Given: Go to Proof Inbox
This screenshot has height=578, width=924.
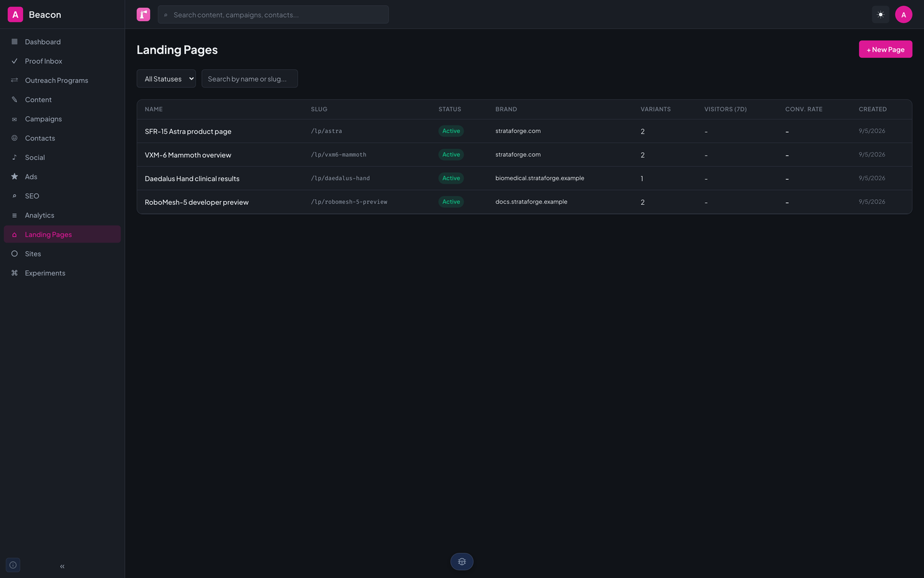Looking at the screenshot, I should 62,61.
